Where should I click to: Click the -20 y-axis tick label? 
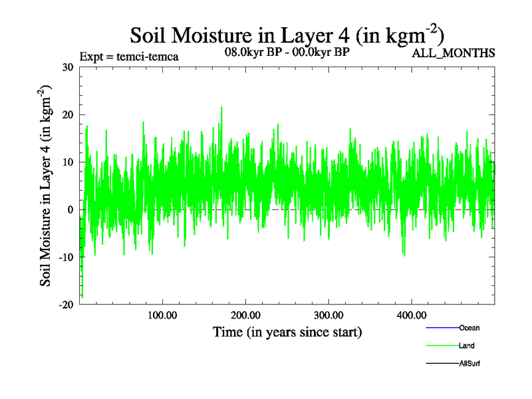(65, 305)
